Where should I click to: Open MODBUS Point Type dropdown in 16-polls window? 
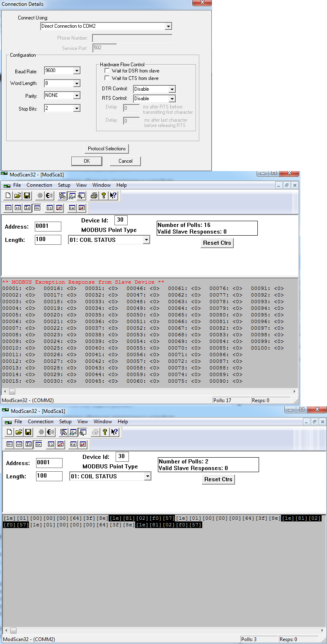(x=146, y=240)
